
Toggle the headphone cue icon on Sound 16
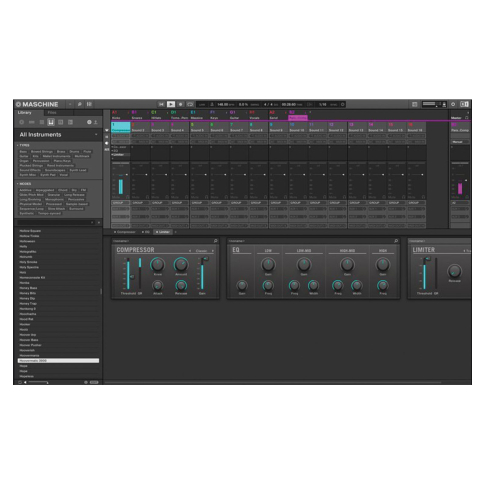click(423, 197)
